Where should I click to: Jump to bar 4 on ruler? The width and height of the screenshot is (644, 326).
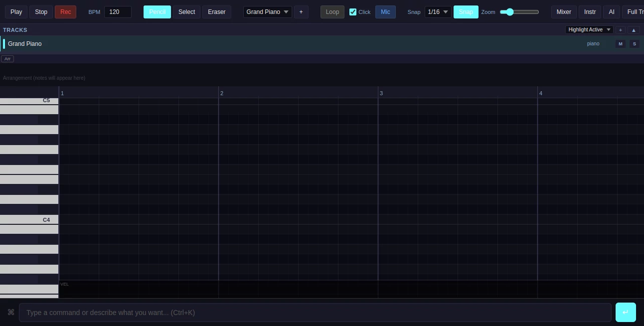tap(541, 93)
